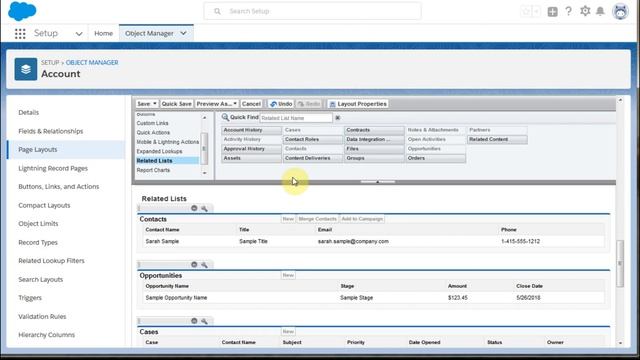Open Compact Layouts

click(x=44, y=205)
